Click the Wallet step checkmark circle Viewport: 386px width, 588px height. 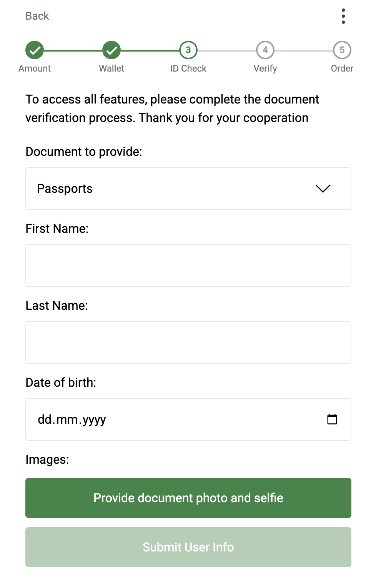(111, 50)
